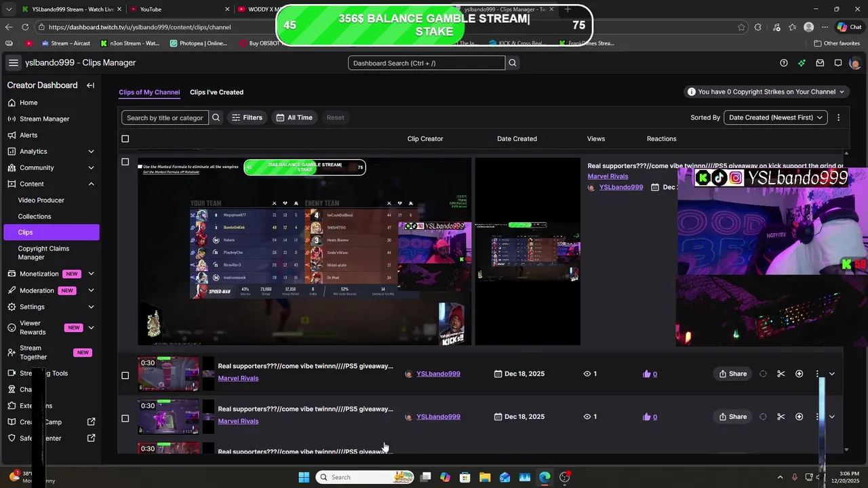Open Microsoft Edge on the taskbar
Image resolution: width=868 pixels, height=488 pixels.
[545, 477]
